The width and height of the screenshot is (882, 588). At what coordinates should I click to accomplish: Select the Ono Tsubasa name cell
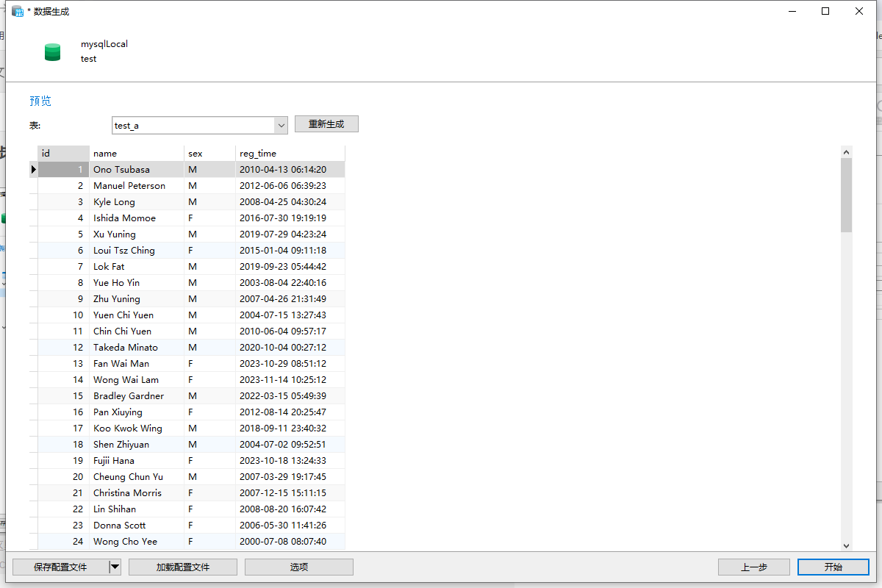137,169
